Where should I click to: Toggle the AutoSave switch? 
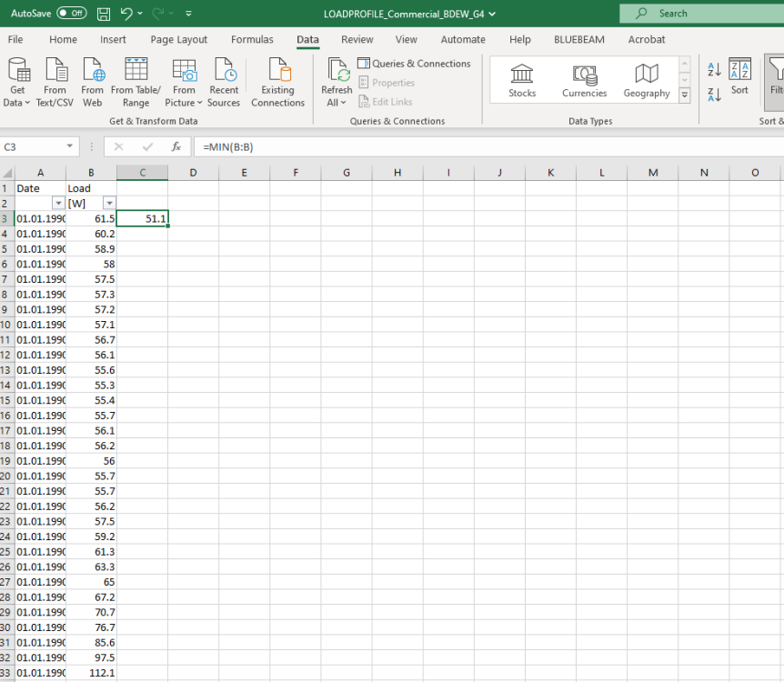point(72,14)
